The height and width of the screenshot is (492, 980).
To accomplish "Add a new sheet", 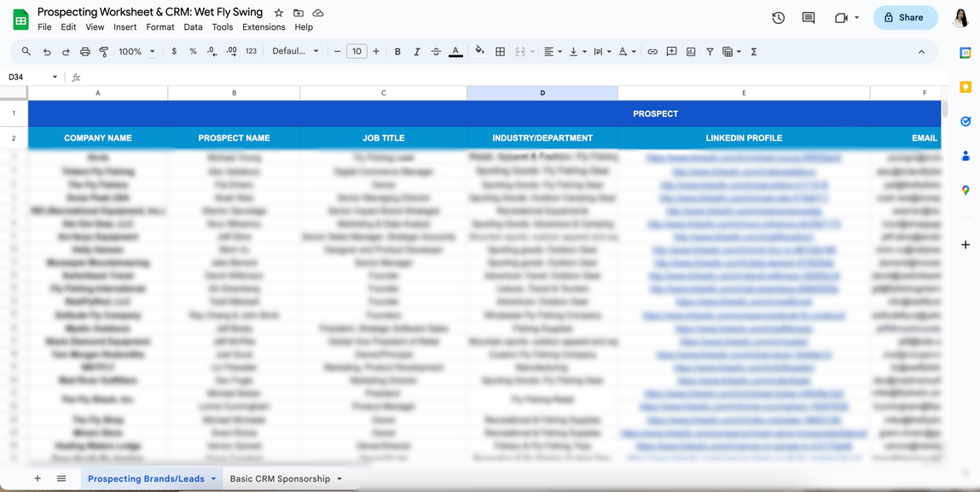I will tap(38, 479).
